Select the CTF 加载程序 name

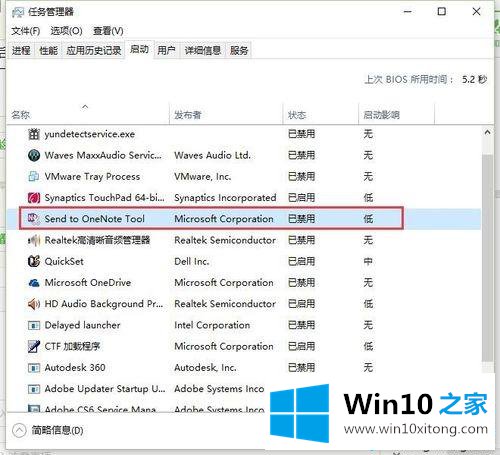pos(72,346)
